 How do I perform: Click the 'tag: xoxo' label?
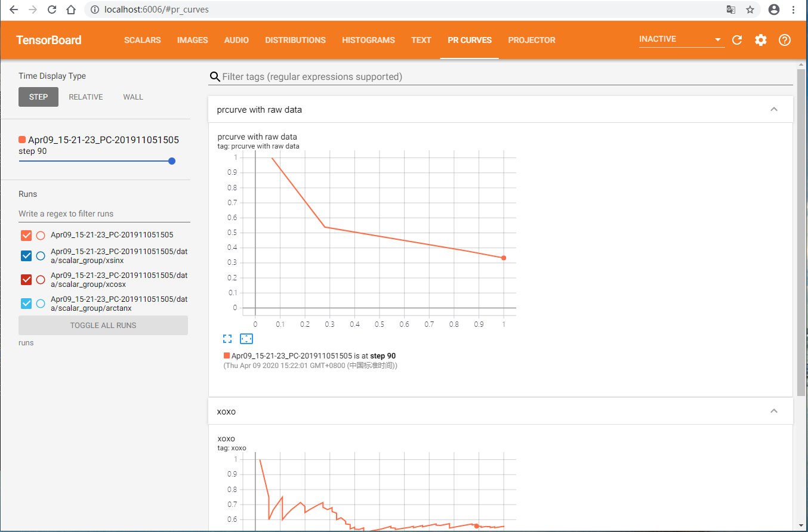(x=232, y=448)
